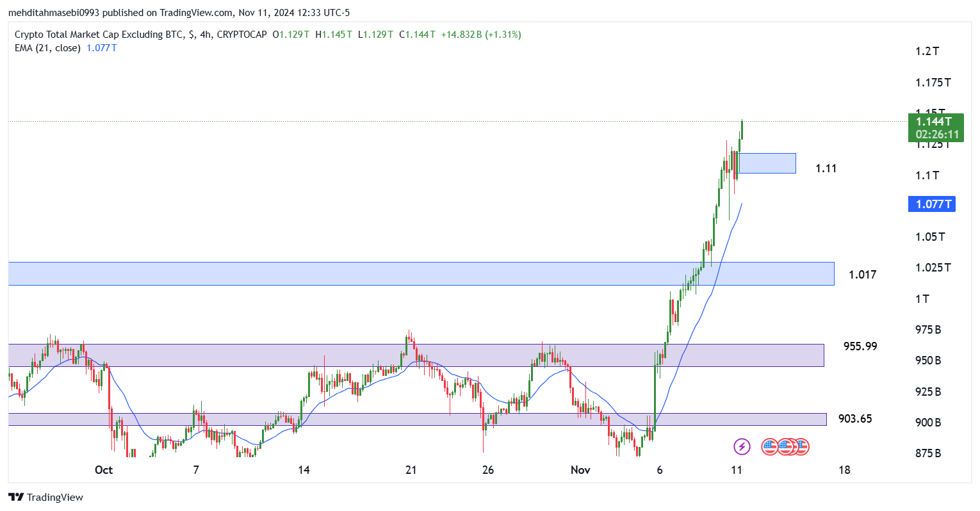Select the blue 1.077T EMA price label
The height and width of the screenshot is (511, 980).
tap(932, 204)
